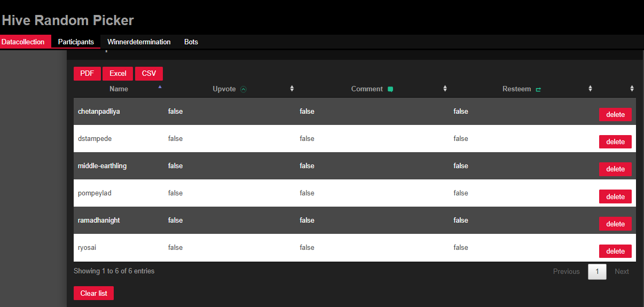Toggle sort on the Resteem column
The height and width of the screenshot is (307, 644).
(590, 89)
